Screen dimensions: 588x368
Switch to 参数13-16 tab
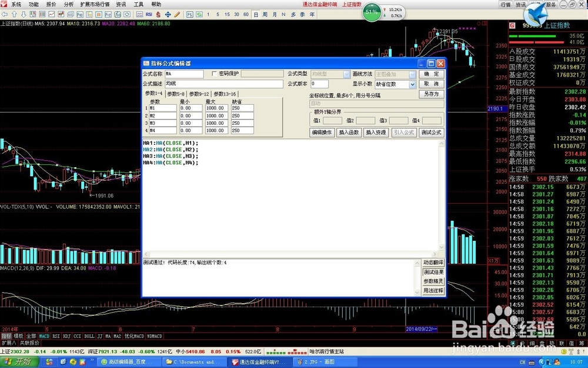click(x=225, y=94)
